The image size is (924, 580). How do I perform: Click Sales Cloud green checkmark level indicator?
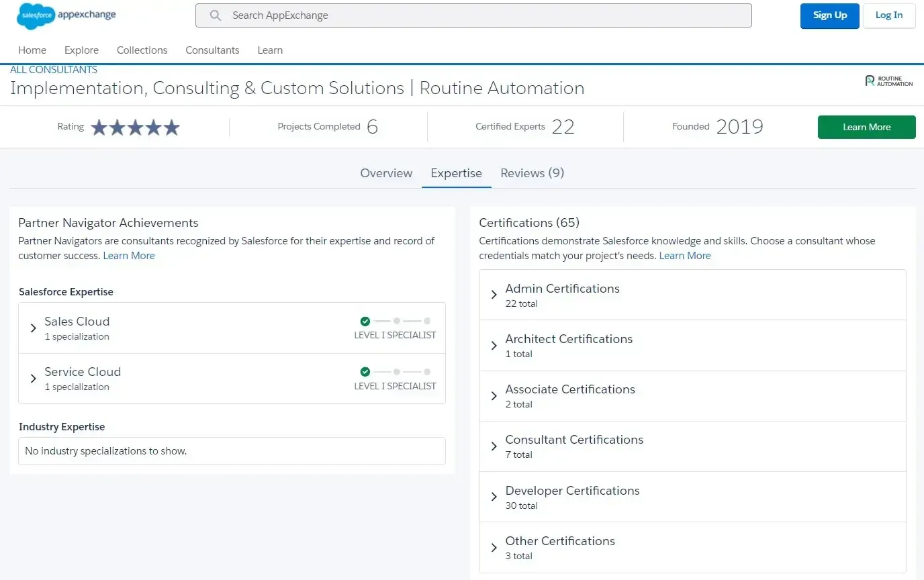coord(365,322)
